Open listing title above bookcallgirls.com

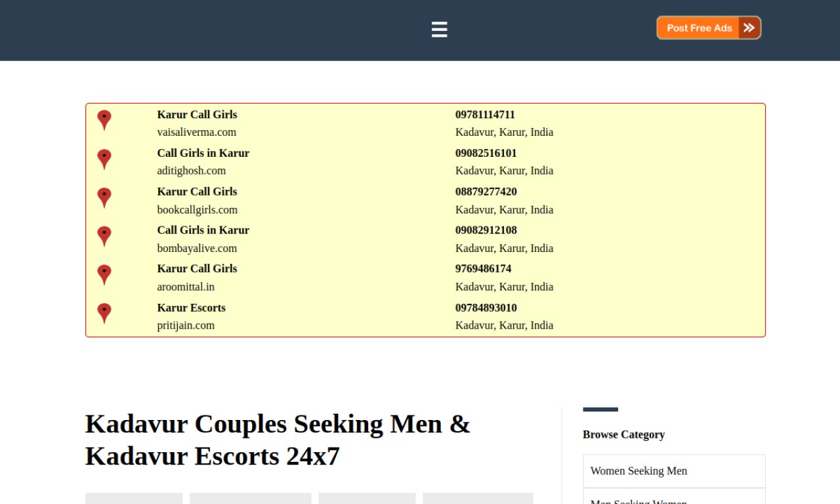197,192
